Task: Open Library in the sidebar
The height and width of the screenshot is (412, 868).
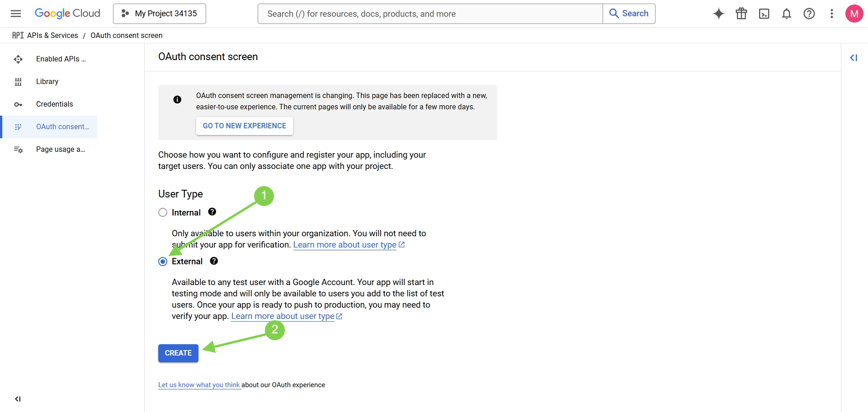Action: (49, 82)
